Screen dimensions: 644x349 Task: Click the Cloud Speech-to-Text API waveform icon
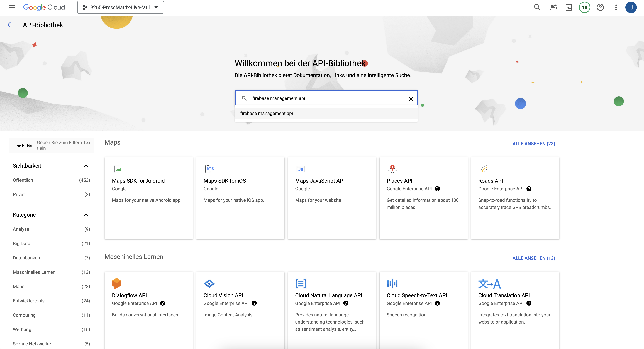392,283
